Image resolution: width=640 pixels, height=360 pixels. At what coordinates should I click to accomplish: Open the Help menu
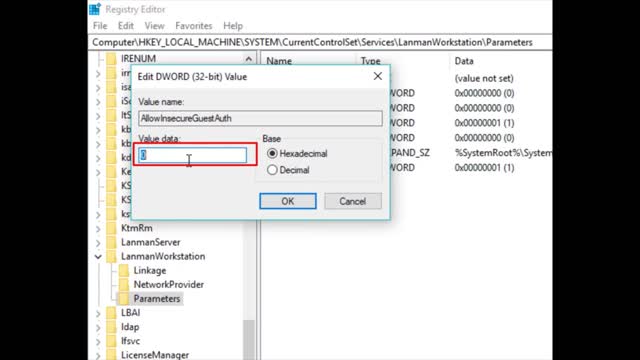[233, 26]
